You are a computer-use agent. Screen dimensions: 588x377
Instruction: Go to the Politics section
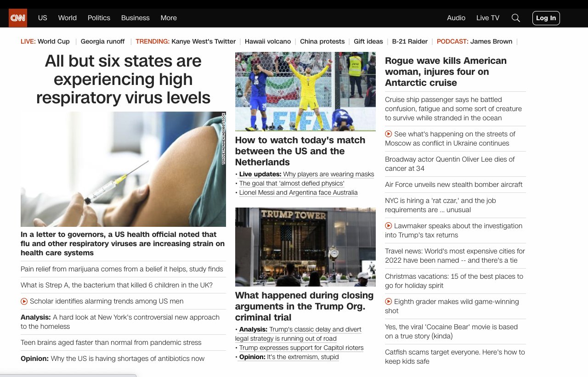coord(99,18)
